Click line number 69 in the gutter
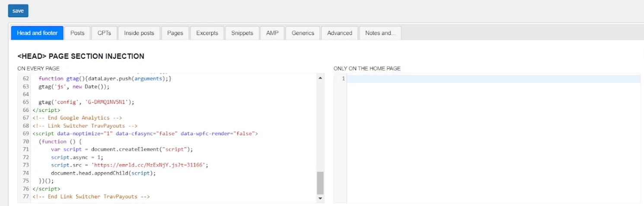Screen dimensions: 644x206 click(26, 133)
